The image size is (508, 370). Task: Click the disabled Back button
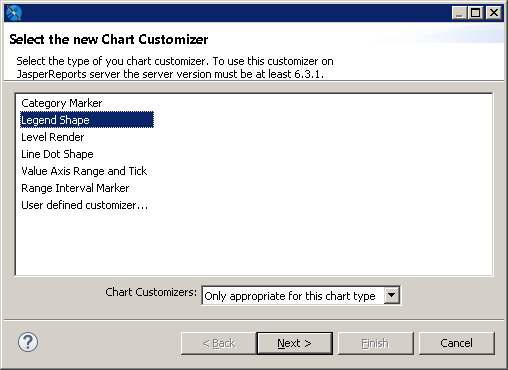219,343
